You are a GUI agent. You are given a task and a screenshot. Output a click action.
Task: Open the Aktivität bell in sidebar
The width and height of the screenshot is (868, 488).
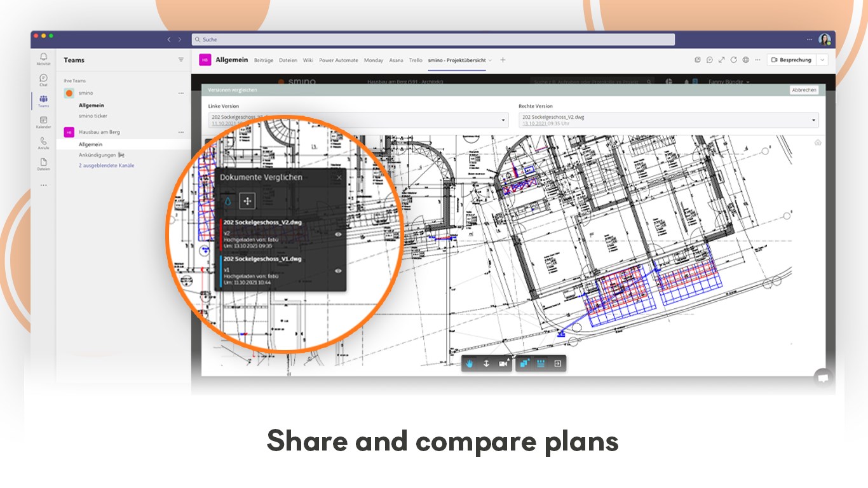(x=43, y=59)
